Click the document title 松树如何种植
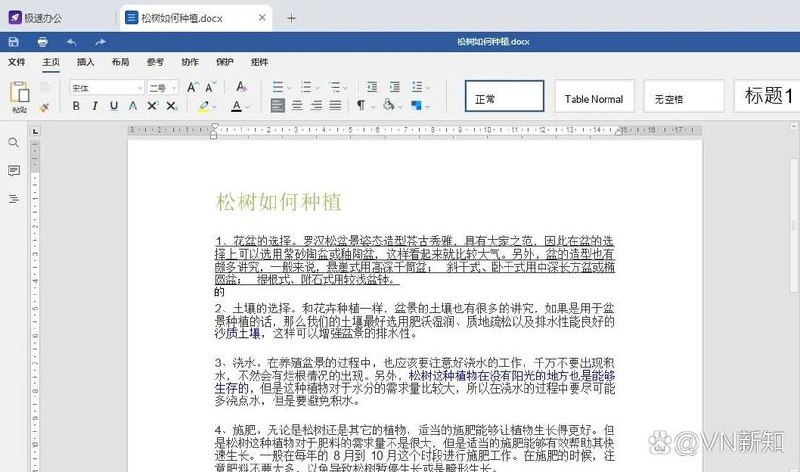This screenshot has width=800, height=472. point(279,202)
